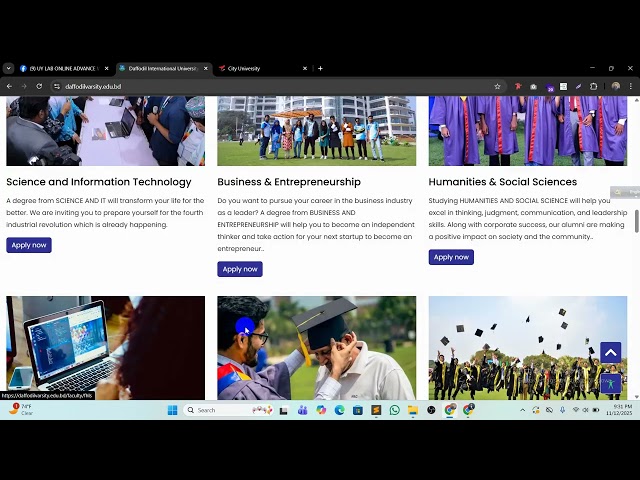Switch to the UY LAB ONLINE ADVANCE tab
This screenshot has width=640, height=480.
click(64, 69)
